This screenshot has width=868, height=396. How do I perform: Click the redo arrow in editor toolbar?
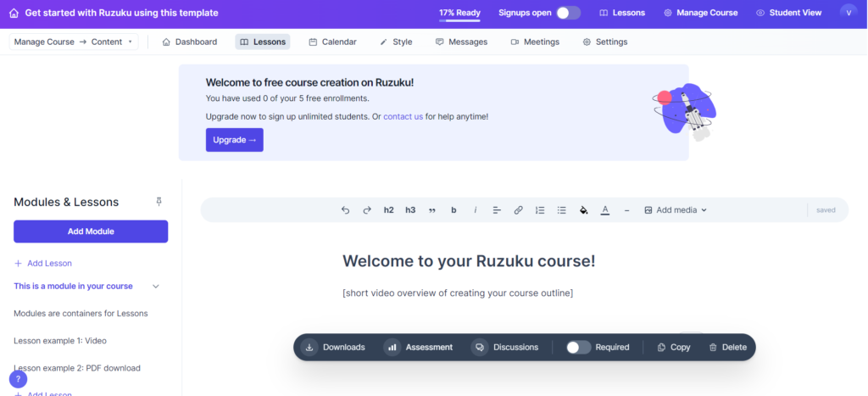(366, 210)
